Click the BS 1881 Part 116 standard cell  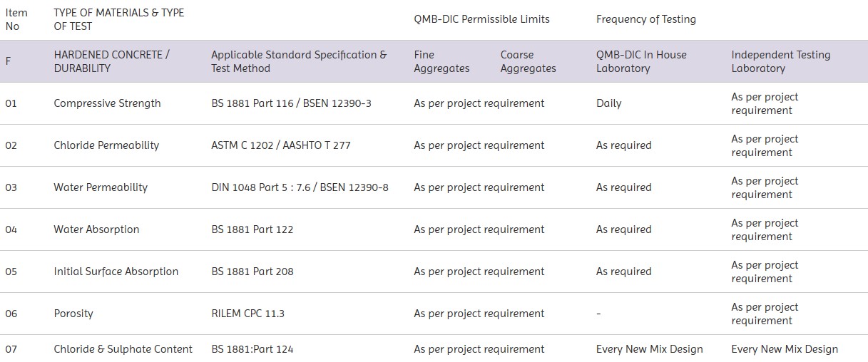coord(291,103)
